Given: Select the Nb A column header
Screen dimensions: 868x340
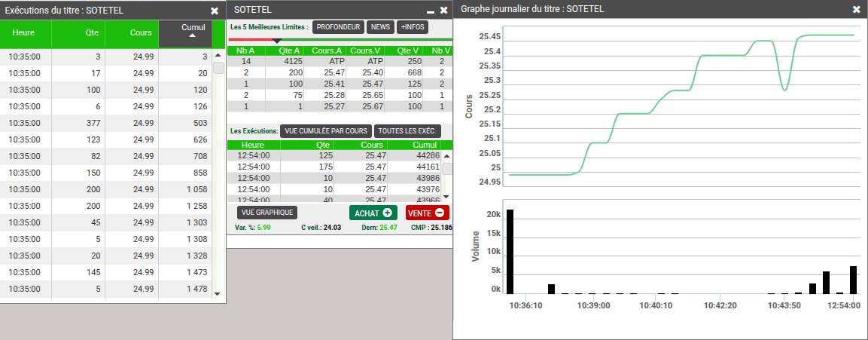Looking at the screenshot, I should click(x=245, y=51).
